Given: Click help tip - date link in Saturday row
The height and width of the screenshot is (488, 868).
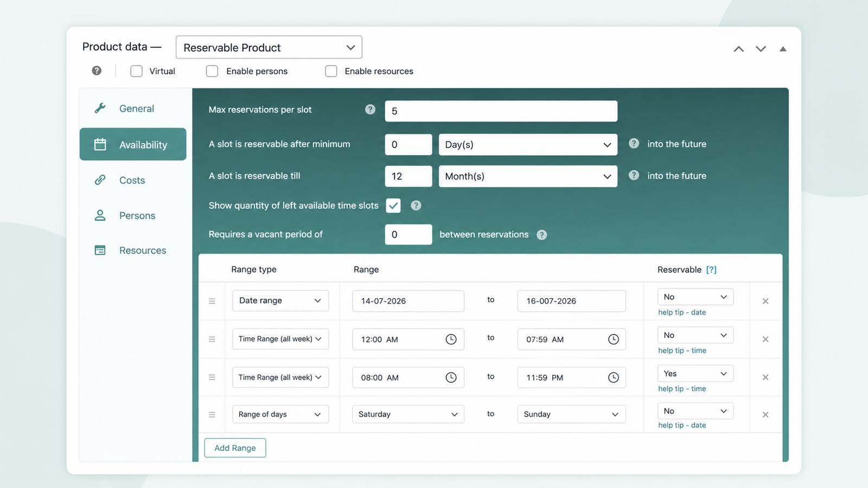Looking at the screenshot, I should pos(682,425).
